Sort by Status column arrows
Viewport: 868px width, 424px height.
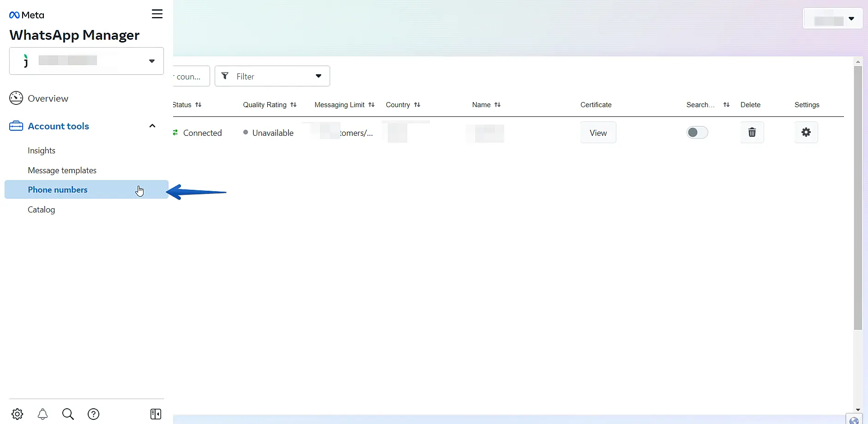coord(199,105)
